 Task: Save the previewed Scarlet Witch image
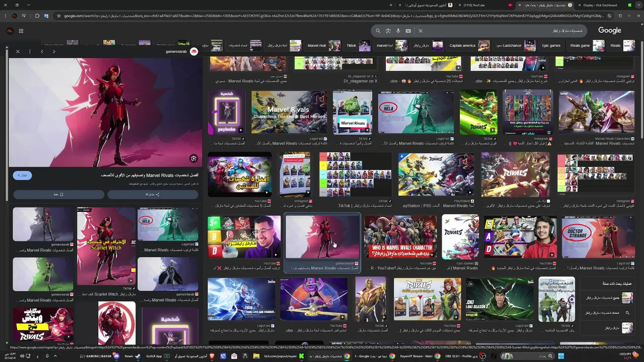pos(59,194)
